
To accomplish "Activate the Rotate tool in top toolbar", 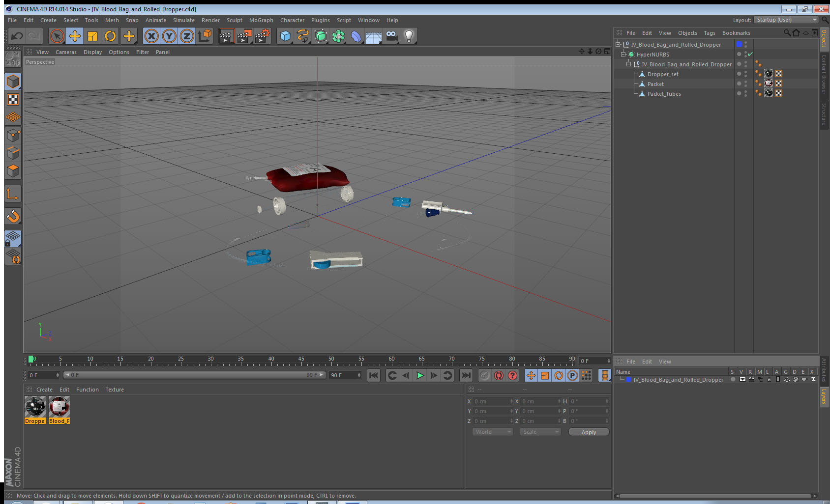I will [110, 36].
